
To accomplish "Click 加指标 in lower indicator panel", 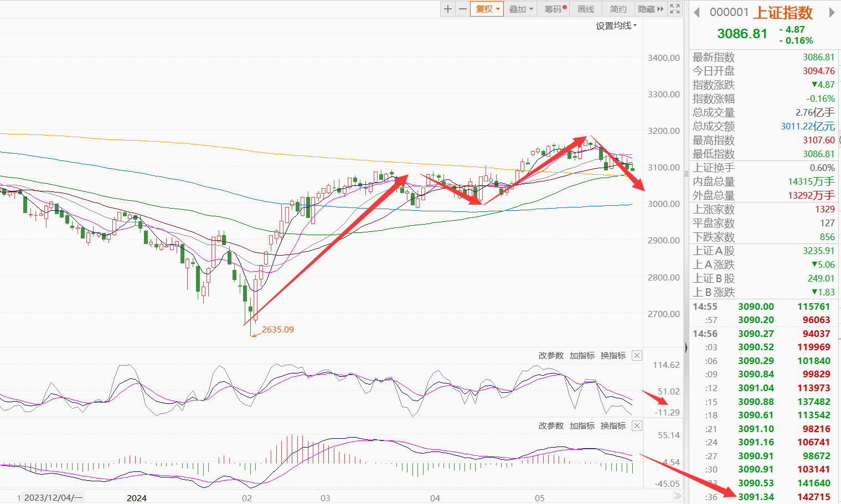I will coord(582,426).
